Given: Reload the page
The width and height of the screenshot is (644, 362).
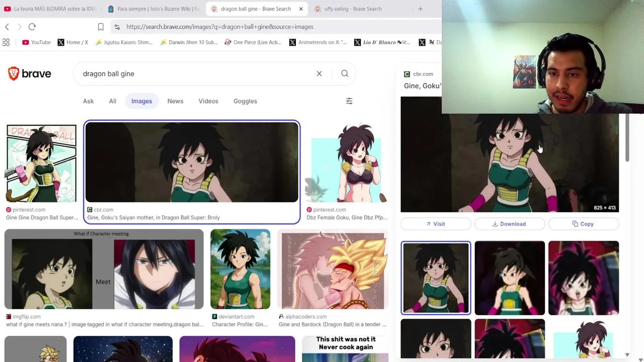Looking at the screenshot, I should coord(32,27).
